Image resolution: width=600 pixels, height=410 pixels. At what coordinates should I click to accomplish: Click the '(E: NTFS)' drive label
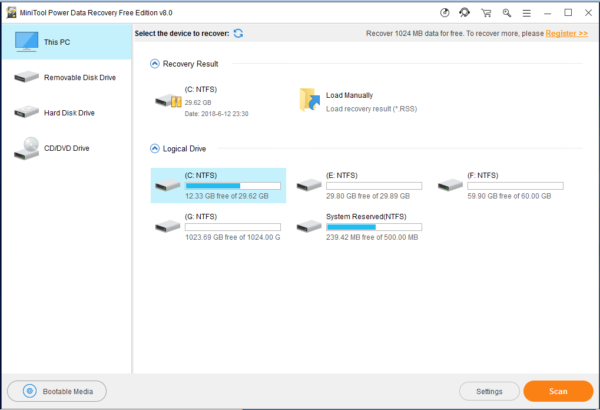pos(341,175)
